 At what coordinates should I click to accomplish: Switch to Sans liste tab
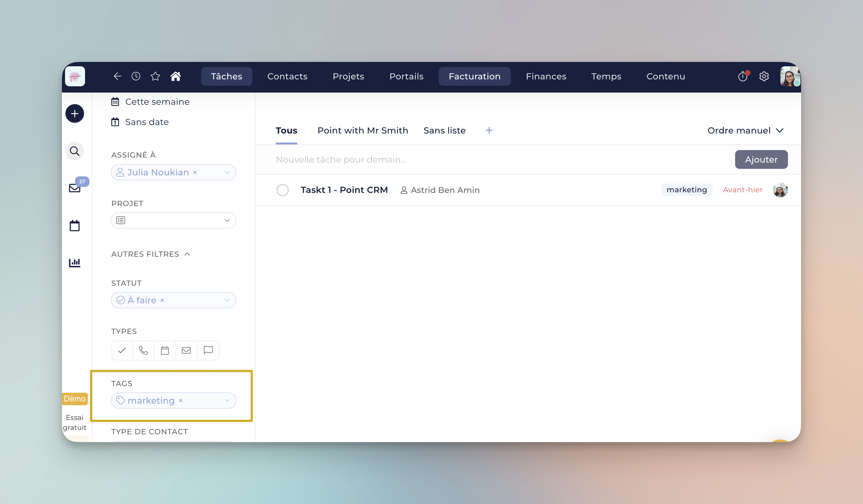[x=445, y=130]
